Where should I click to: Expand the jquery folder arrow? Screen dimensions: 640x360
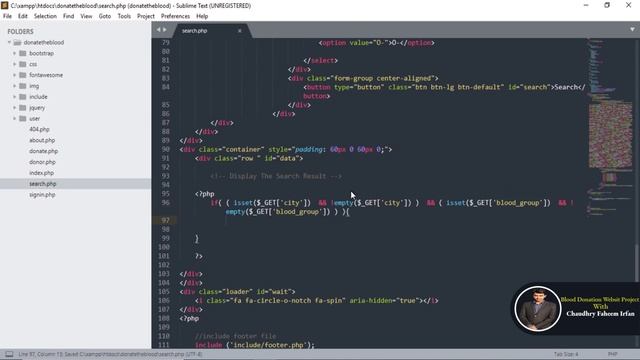[14, 108]
